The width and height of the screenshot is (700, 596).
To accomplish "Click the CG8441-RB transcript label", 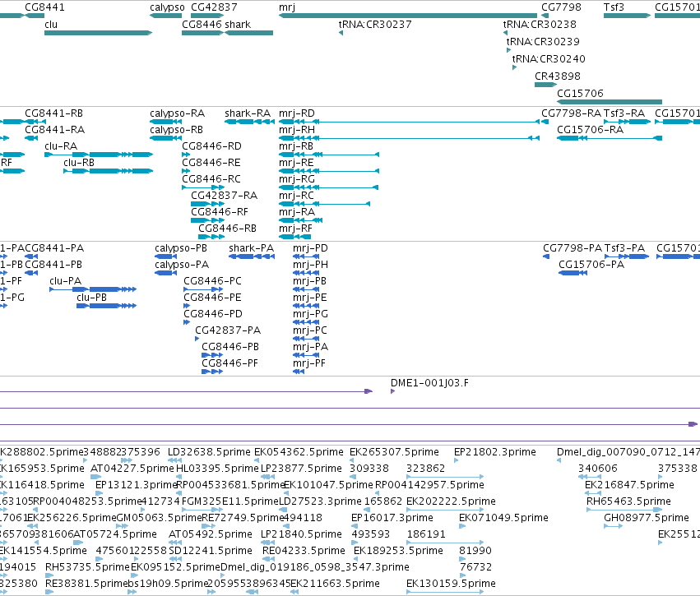I will [x=54, y=113].
